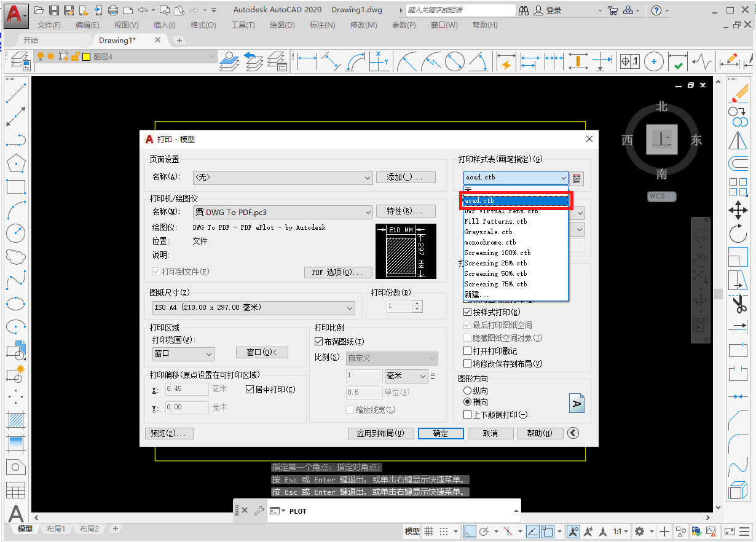The image size is (756, 542).
Task: Select the Polygon draw tool
Action: 15,163
